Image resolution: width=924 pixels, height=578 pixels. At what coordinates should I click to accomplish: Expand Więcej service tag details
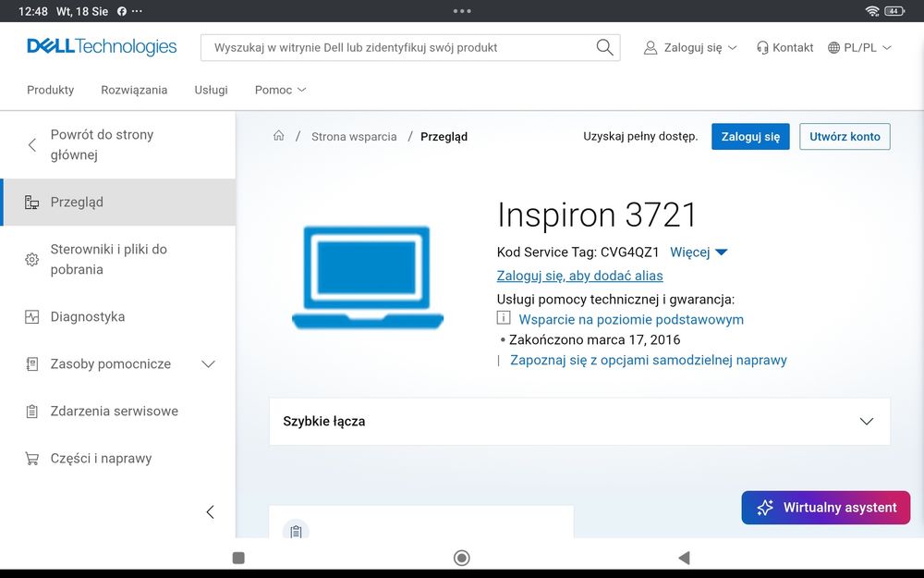(x=699, y=252)
